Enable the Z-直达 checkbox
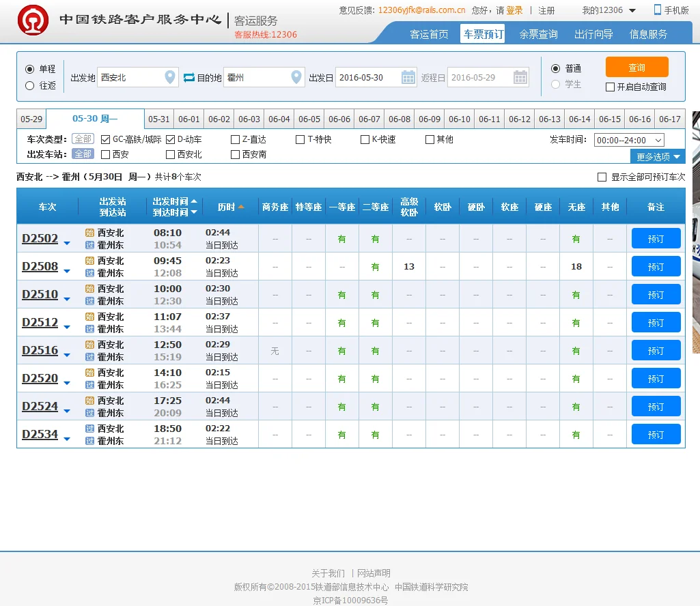Image resolution: width=700 pixels, height=606 pixels. click(235, 139)
